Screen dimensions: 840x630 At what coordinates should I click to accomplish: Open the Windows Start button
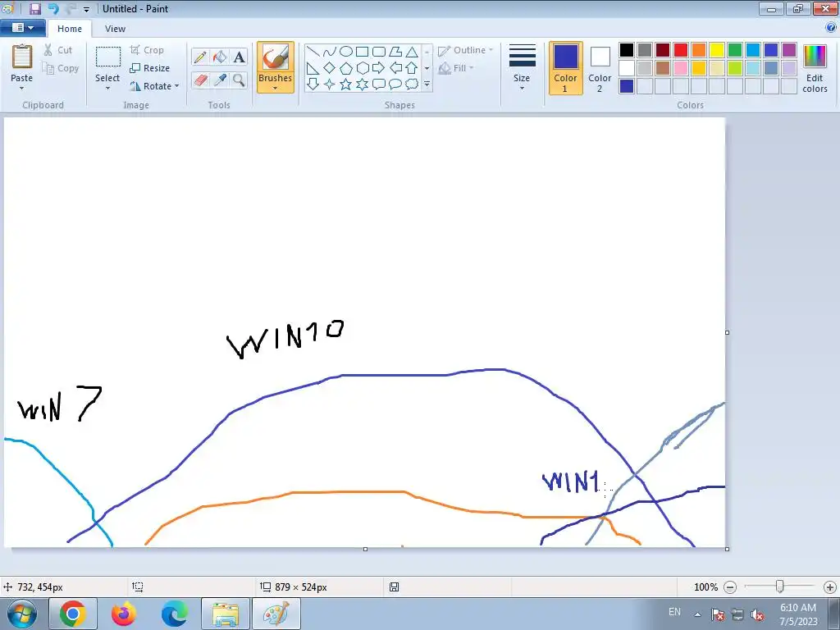point(21,614)
